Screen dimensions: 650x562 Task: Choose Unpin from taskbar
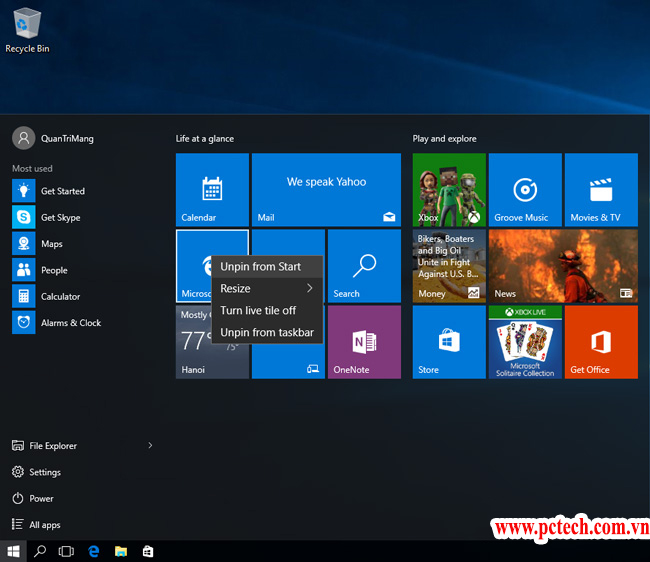(267, 333)
